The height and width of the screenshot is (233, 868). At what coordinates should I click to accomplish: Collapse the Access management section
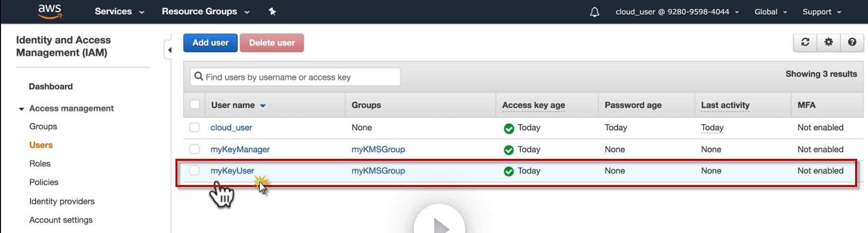coord(22,109)
